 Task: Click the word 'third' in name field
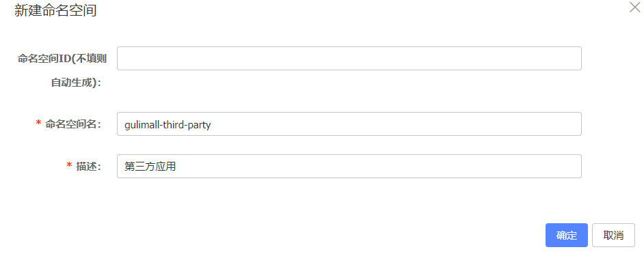(172, 125)
